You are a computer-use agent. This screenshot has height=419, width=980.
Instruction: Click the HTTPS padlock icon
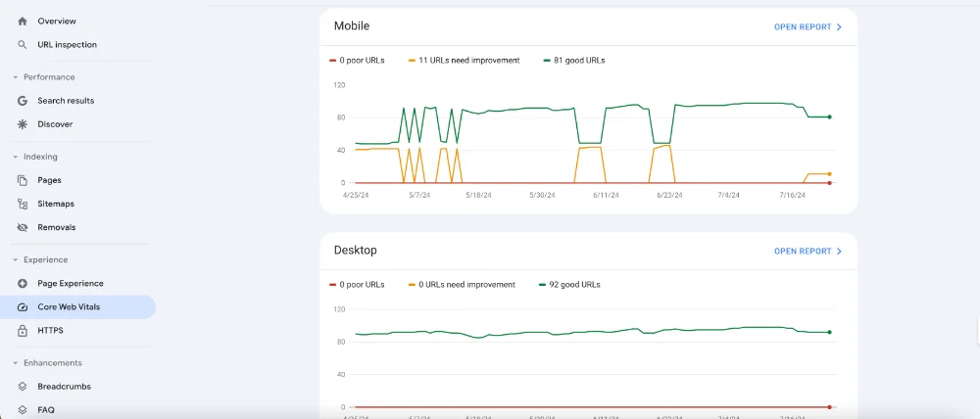pyautogui.click(x=23, y=330)
